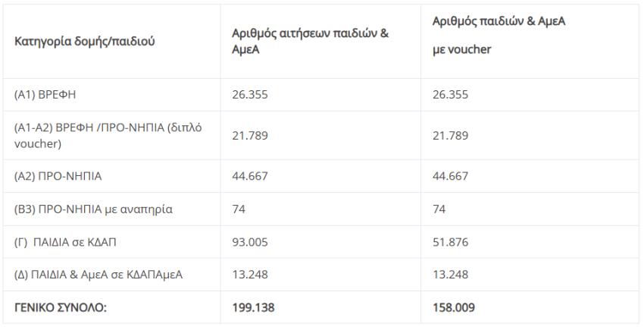This screenshot has width=644, height=327.
Task: Select the 'ΓΕΝΙΚΟ ΣΥΝΟΛΟ:' label
Action: (61, 307)
